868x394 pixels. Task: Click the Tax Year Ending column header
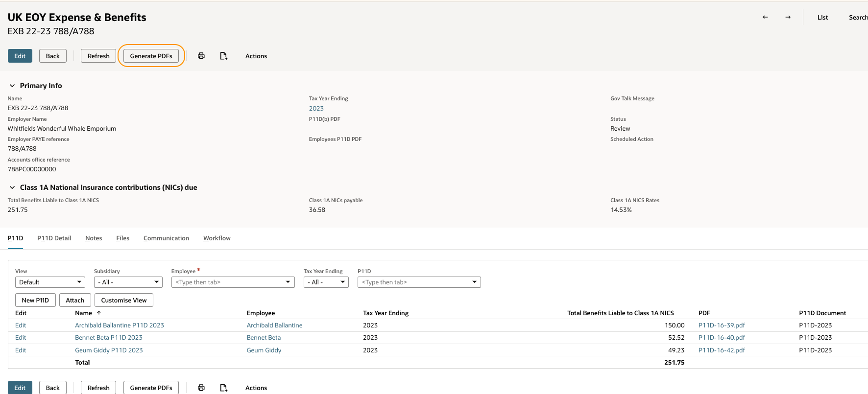tap(386, 313)
